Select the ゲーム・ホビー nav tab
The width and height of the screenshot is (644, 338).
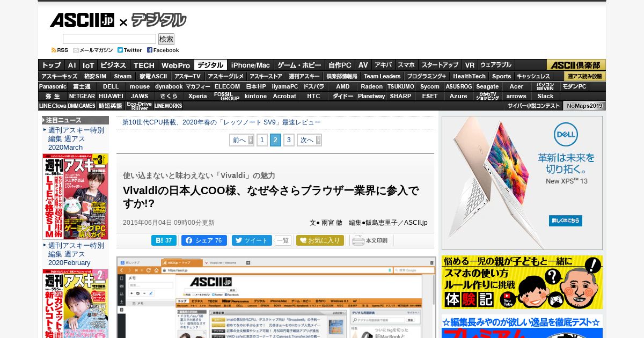[x=299, y=65]
